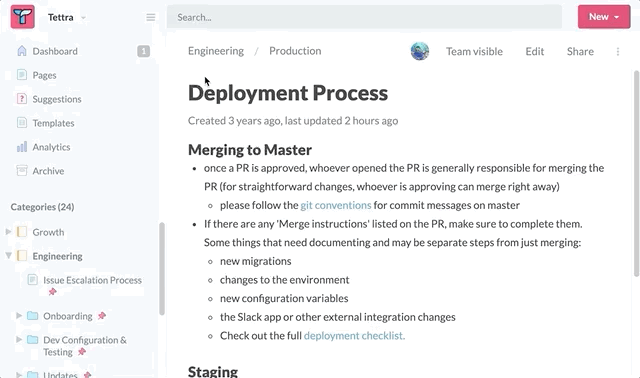The width and height of the screenshot is (640, 378).
Task: Click the Dashboard house icon
Action: pos(22,51)
